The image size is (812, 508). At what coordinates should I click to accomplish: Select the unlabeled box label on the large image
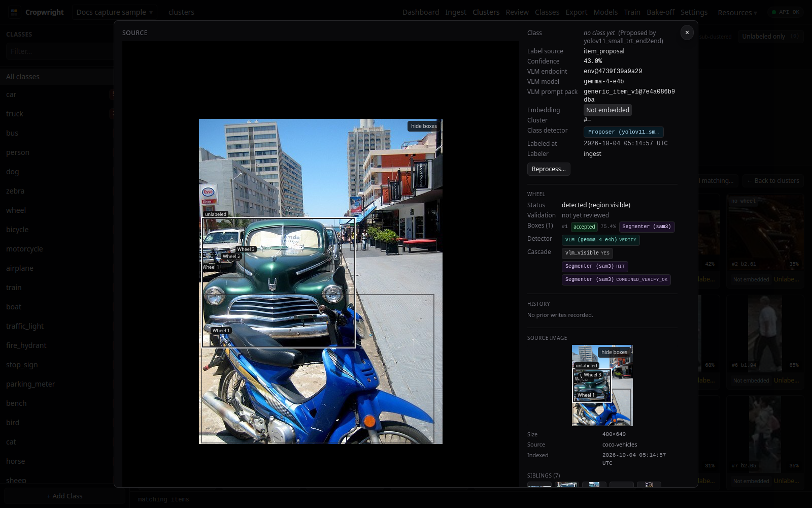pos(216,214)
